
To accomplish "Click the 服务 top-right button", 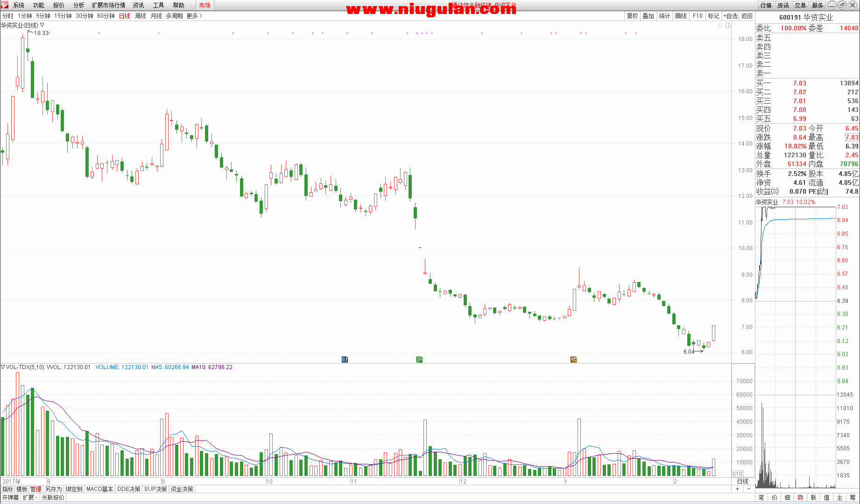I will (818, 5).
